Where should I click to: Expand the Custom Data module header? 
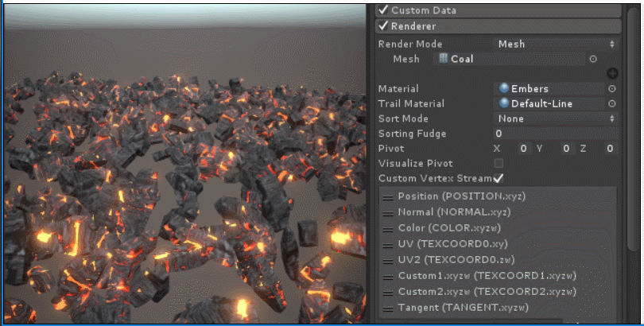[499, 10]
